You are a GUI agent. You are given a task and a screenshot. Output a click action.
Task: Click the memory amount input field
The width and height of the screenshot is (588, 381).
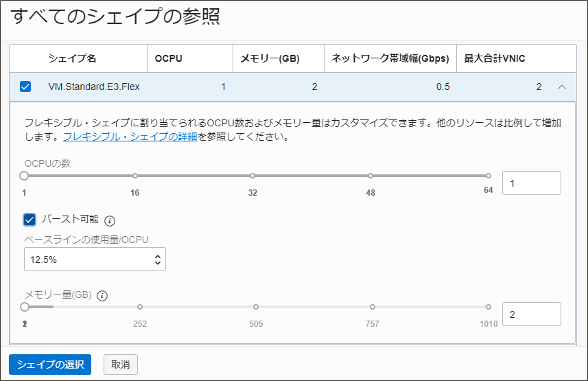(x=531, y=314)
